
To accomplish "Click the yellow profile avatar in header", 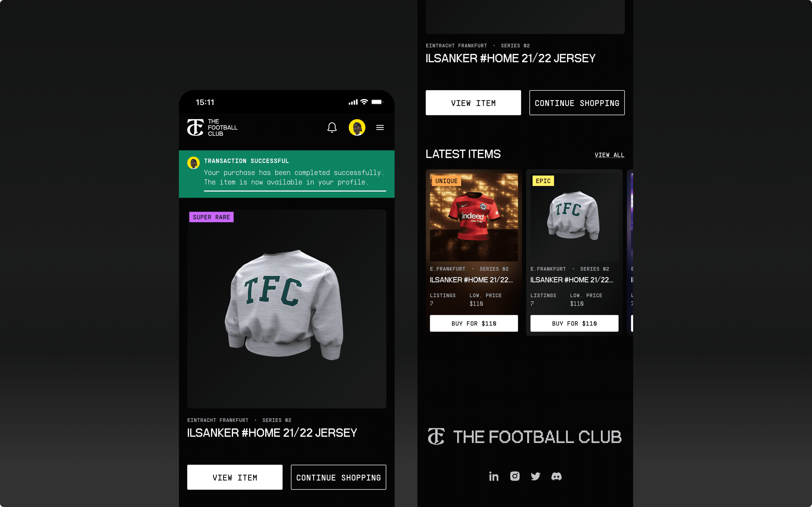I will (357, 127).
